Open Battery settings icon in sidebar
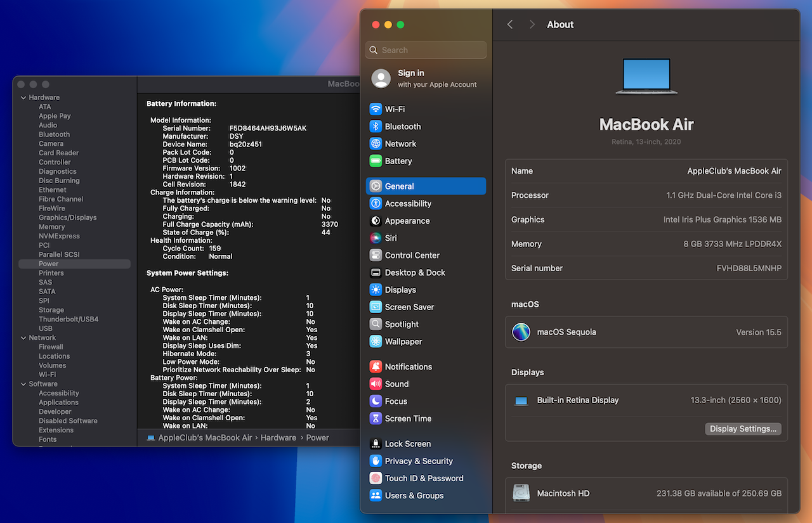The image size is (812, 523). 376,161
